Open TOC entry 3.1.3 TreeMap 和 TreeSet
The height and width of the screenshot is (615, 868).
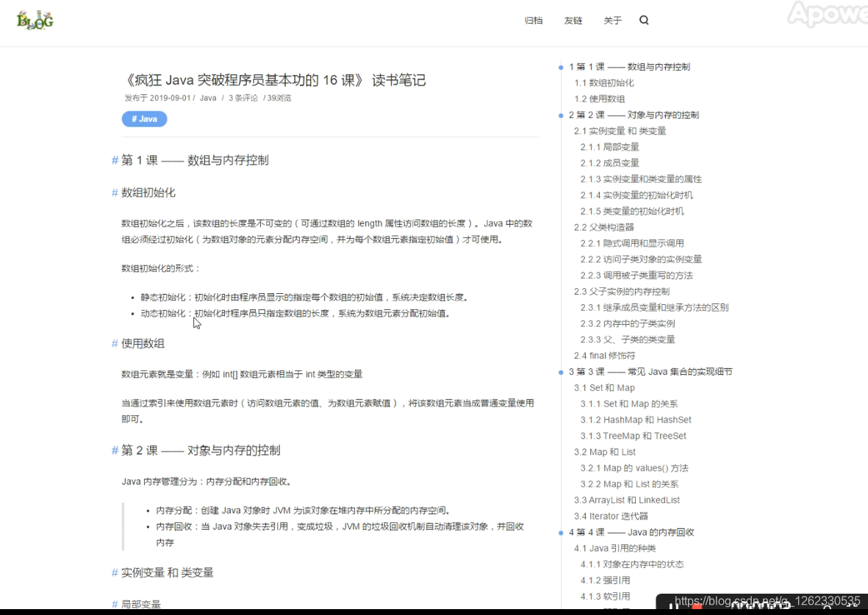pos(634,436)
